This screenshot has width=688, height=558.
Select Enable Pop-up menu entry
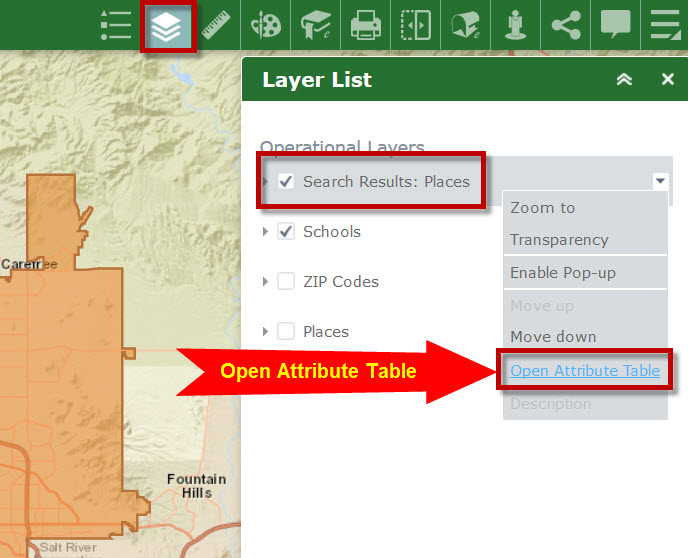[x=563, y=273]
